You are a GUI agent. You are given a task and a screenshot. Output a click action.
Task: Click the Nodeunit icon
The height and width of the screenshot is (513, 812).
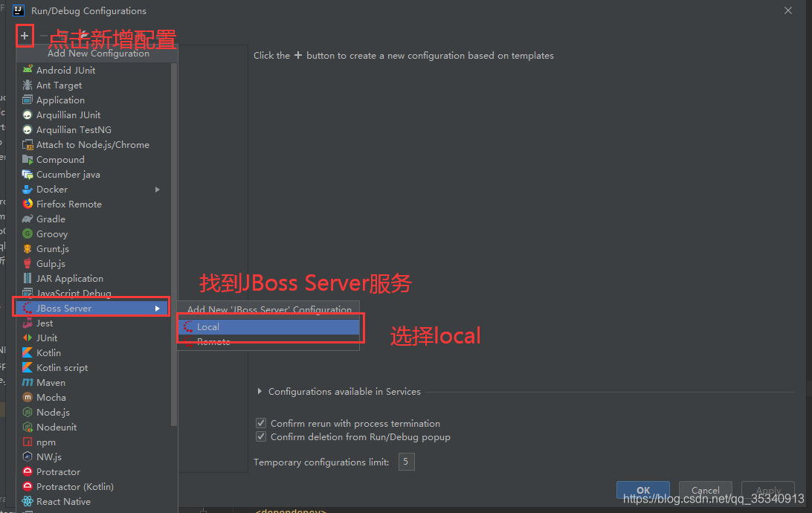click(x=28, y=427)
